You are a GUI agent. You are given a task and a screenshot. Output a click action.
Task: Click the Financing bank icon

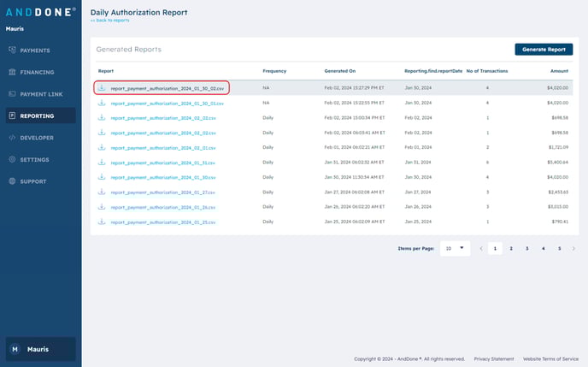(12, 73)
